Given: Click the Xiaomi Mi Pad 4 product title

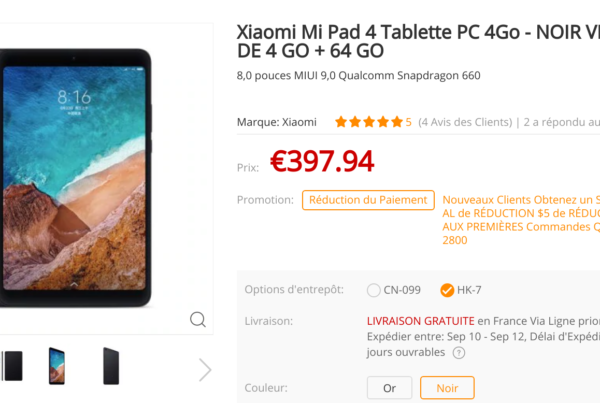Looking at the screenshot, I should (x=418, y=41).
